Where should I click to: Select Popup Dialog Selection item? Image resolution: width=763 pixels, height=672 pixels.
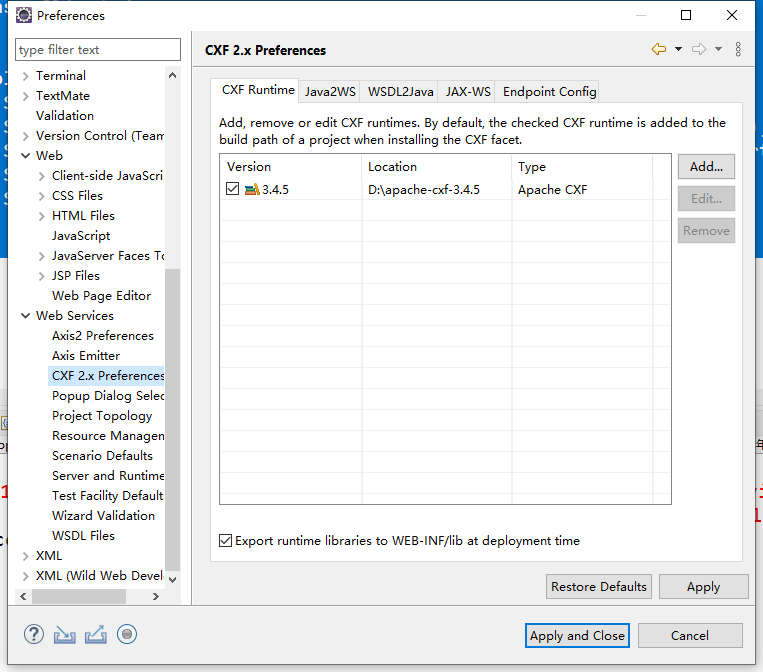point(108,396)
